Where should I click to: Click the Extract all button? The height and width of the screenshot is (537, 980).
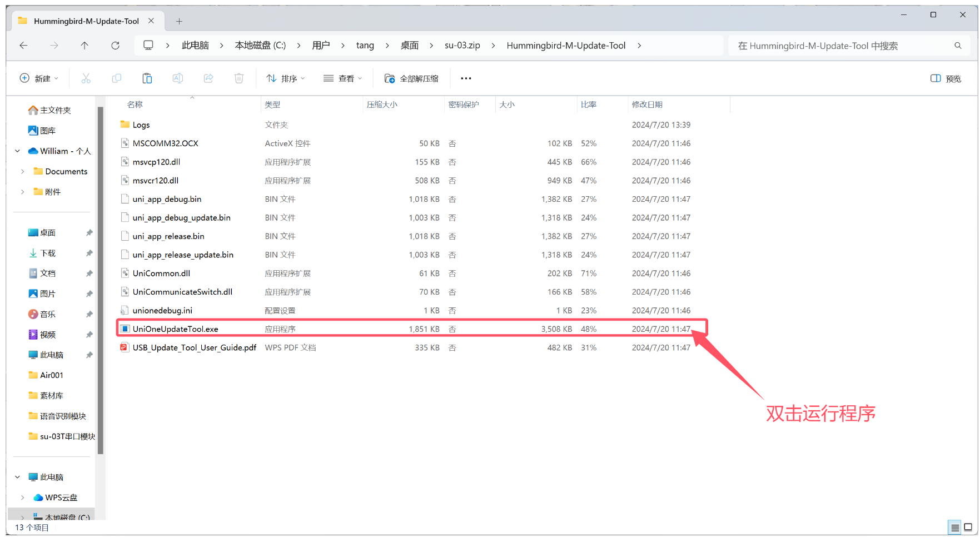pos(411,78)
